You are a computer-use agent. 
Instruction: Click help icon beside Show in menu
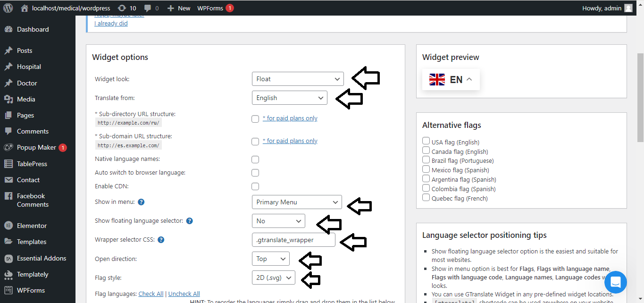pyautogui.click(x=141, y=202)
